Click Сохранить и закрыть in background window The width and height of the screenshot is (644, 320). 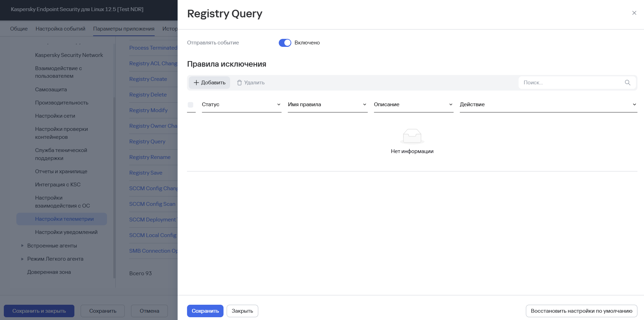tap(39, 311)
